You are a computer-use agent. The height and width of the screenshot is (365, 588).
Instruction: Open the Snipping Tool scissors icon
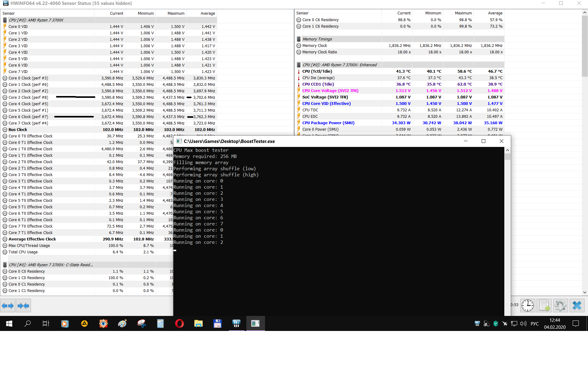(141, 324)
